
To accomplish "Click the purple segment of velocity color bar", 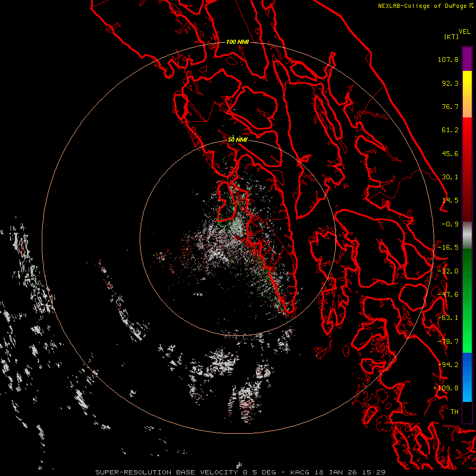I will coord(467,59).
